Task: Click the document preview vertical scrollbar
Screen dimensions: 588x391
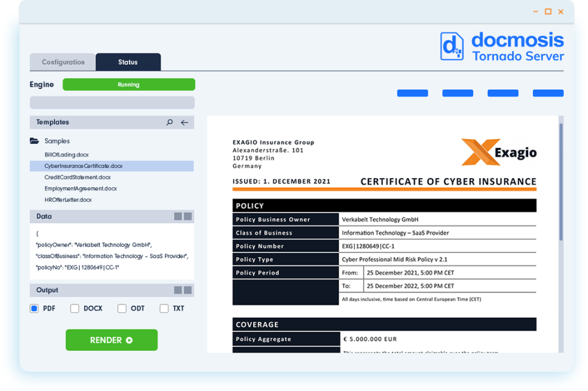Action: pos(561,182)
